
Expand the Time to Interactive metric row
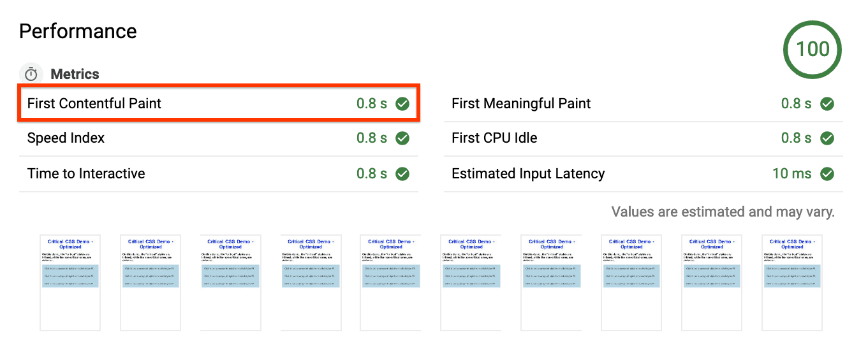[86, 174]
